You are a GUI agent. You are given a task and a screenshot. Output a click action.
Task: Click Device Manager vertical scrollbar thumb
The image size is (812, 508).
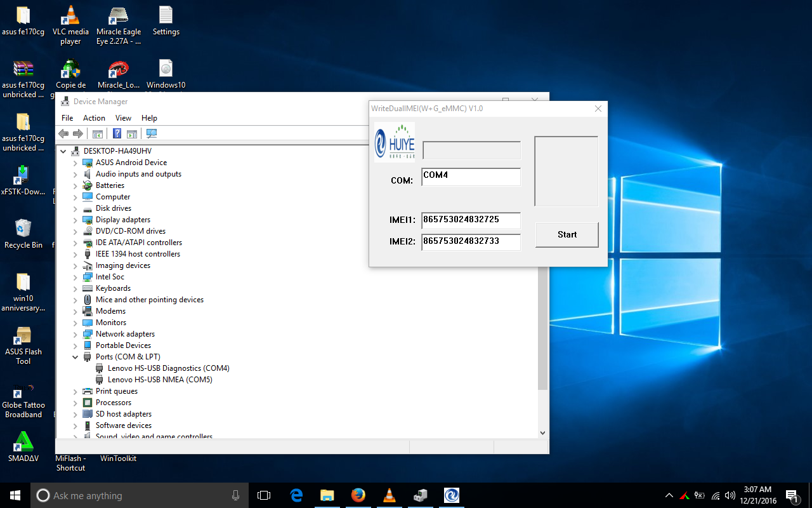point(542,327)
